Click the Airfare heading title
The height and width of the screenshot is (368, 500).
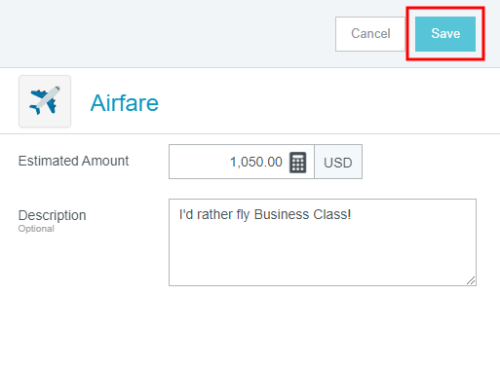(124, 103)
